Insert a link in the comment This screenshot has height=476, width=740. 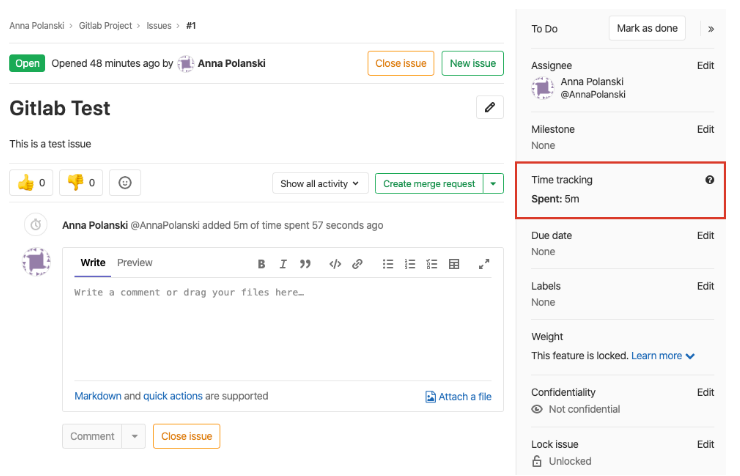(357, 264)
